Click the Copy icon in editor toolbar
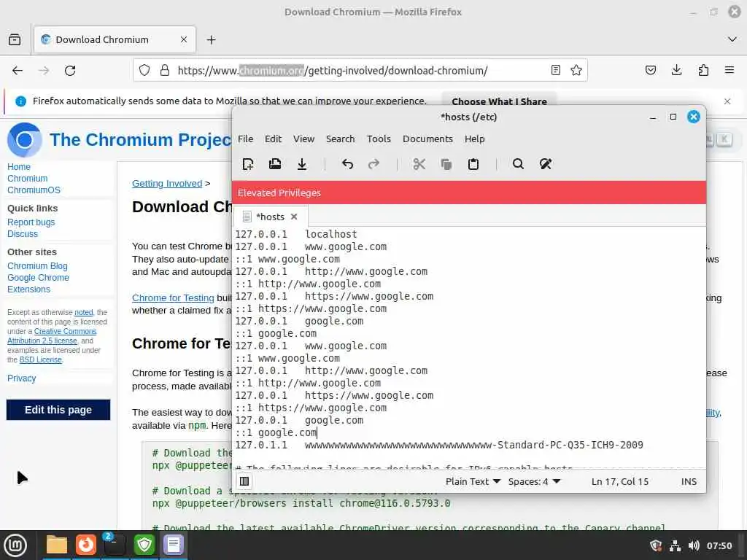 (x=446, y=164)
